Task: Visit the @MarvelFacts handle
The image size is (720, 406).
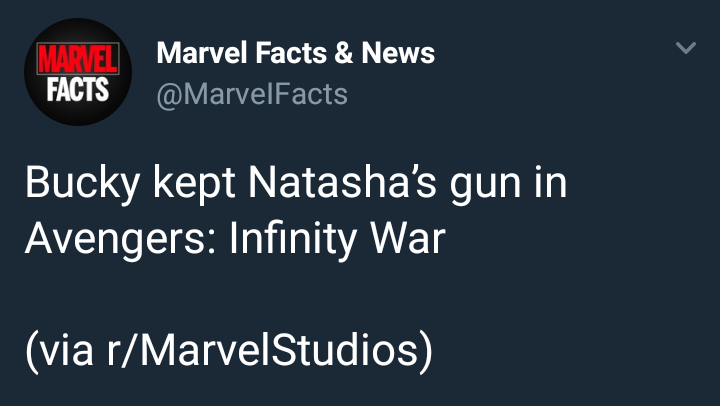Action: tap(252, 95)
